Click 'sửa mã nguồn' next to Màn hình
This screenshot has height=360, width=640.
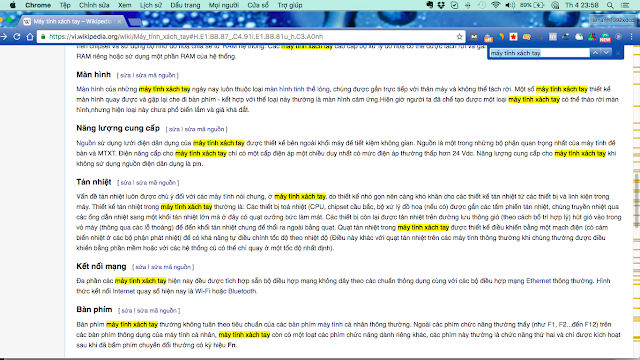155,76
